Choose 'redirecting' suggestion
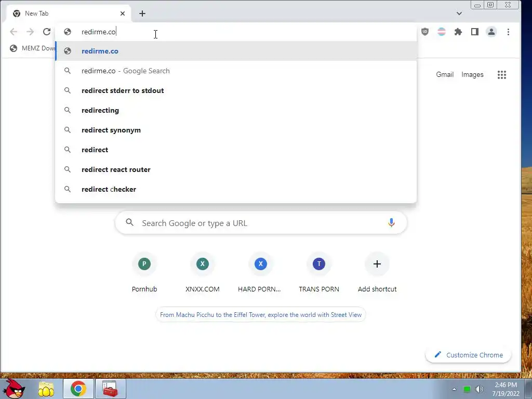This screenshot has width=532, height=399. 236,110
